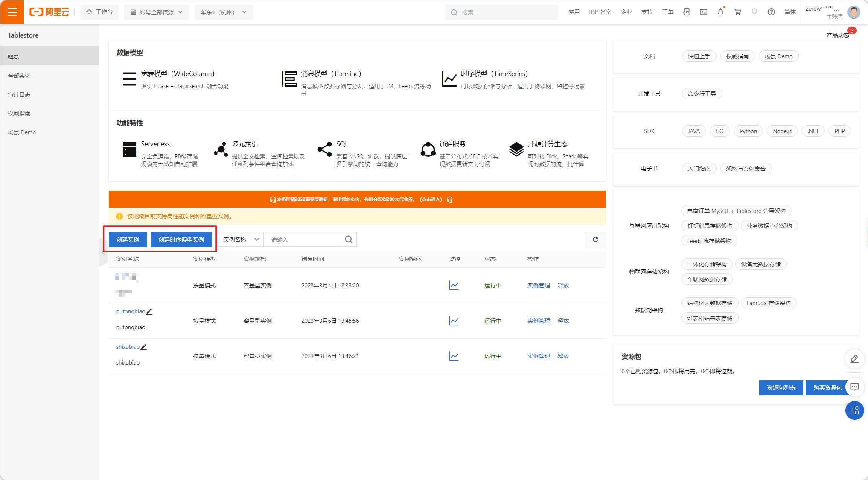Open monitoring chart for putongbiao instance

(x=454, y=321)
